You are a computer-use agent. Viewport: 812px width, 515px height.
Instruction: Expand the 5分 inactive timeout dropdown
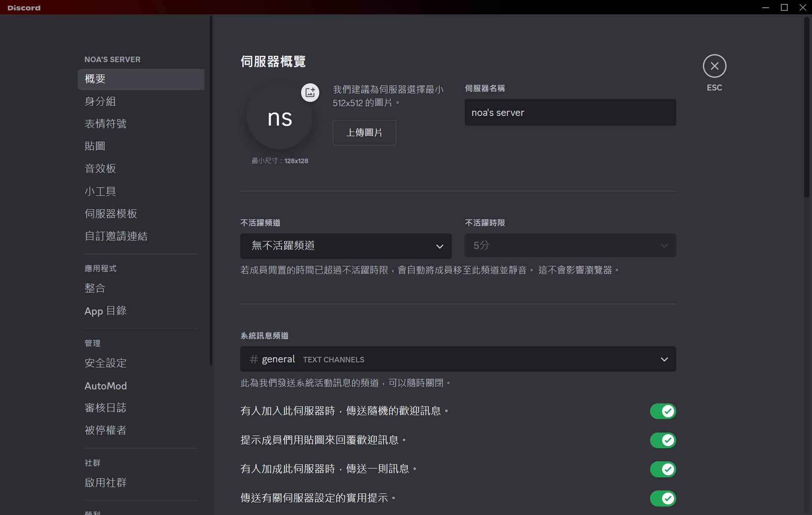click(570, 246)
